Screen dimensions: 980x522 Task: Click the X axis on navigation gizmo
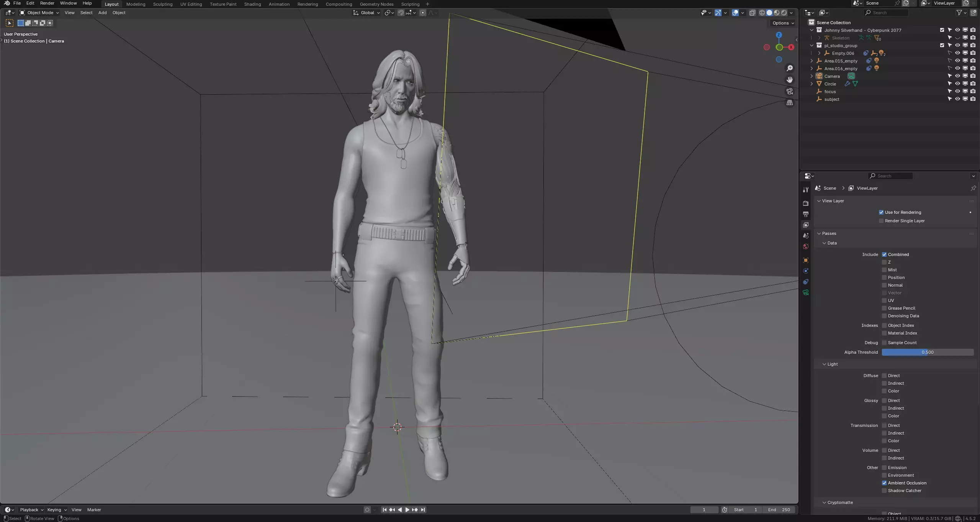791,47
